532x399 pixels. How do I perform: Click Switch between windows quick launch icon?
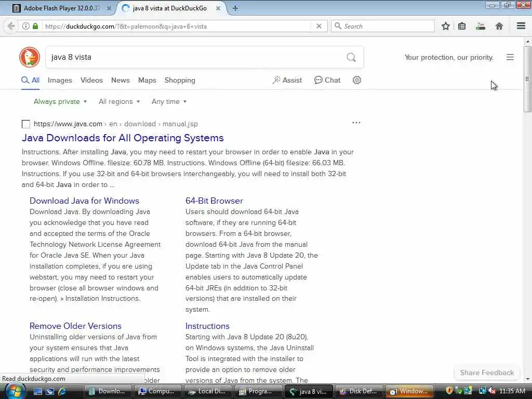pos(50,392)
